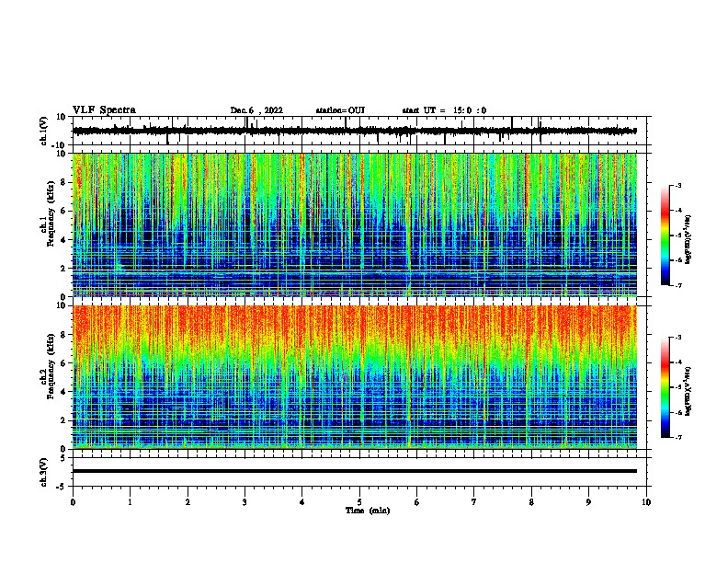Click the '8' kHz tick of ch.1 spectrogram
The width and height of the screenshot is (728, 563).
click(x=63, y=182)
